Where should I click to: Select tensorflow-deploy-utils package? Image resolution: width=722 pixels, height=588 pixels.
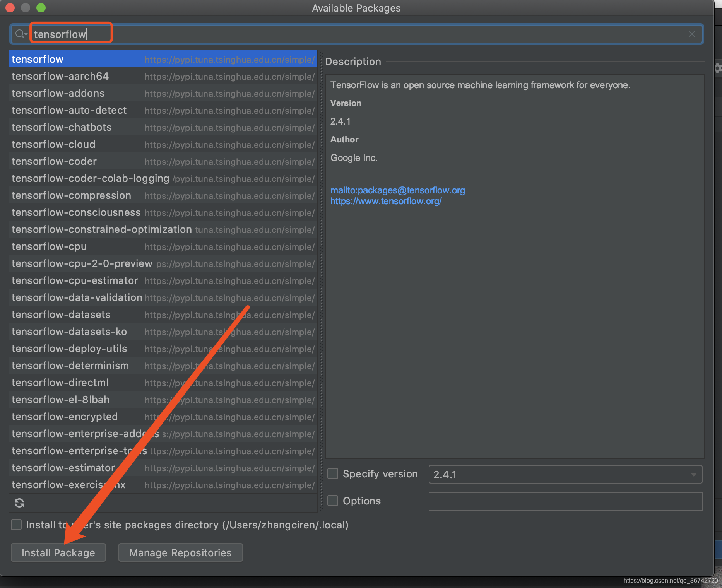pos(163,349)
